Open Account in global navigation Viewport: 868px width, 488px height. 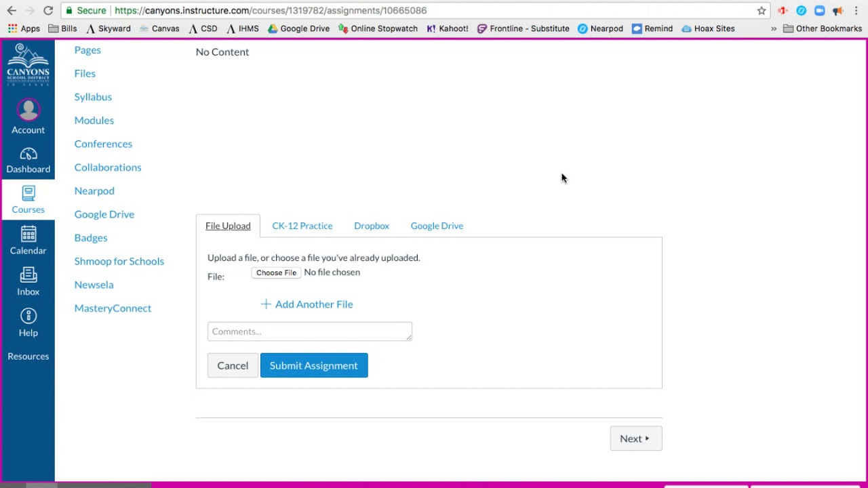point(28,117)
